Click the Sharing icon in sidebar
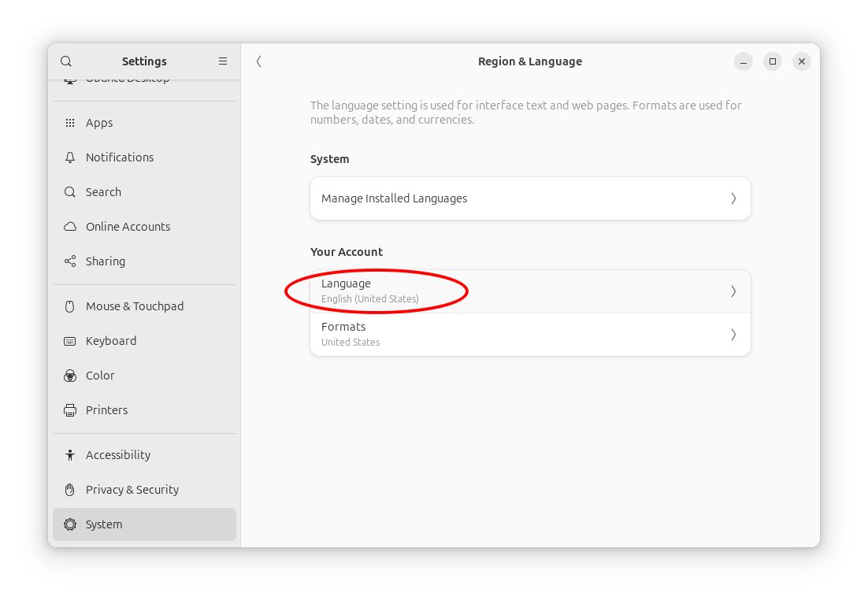868x600 pixels. (70, 261)
